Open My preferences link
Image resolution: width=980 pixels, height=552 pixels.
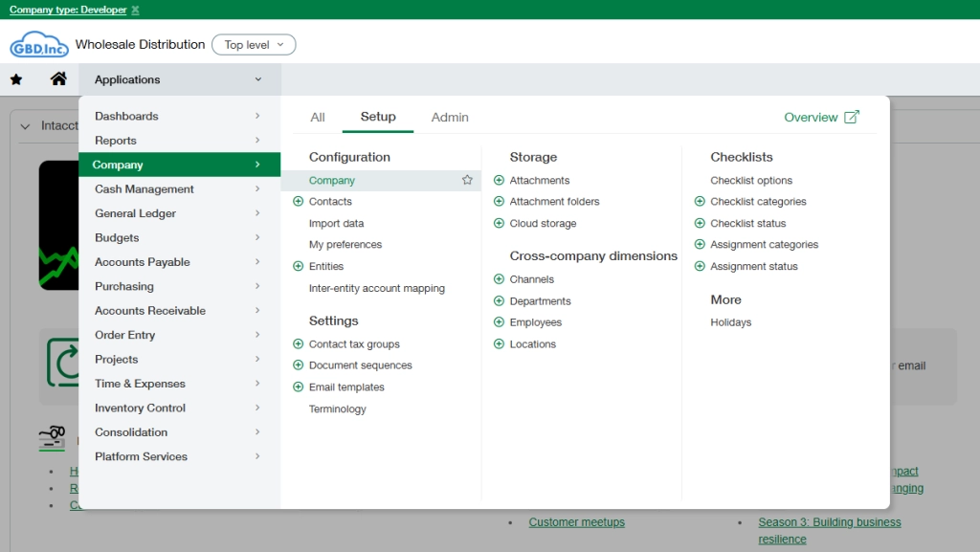345,244
